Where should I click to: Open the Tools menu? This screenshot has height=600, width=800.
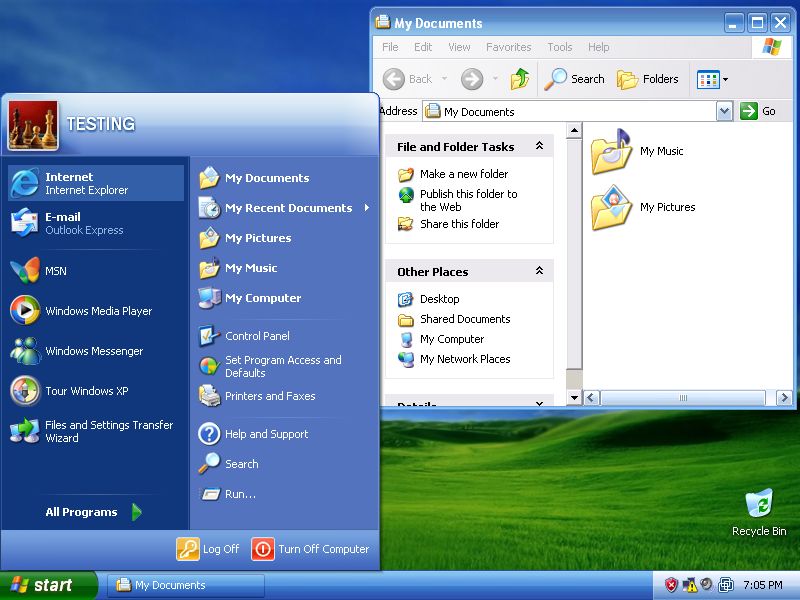(560, 47)
